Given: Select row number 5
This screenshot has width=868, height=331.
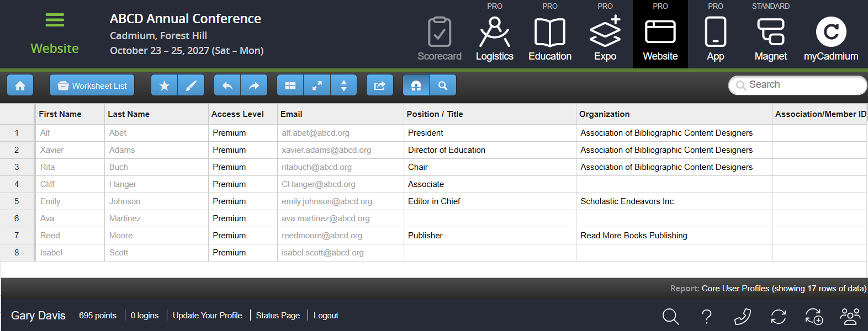Looking at the screenshot, I should click(17, 201).
